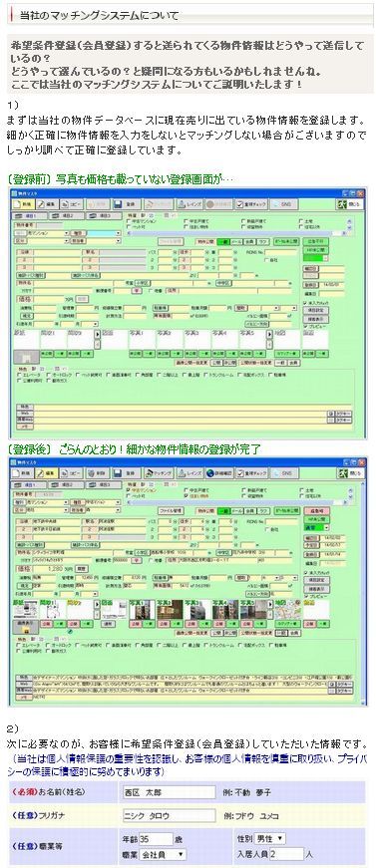Click the 新規 document icon in the 登録前 window
The width and height of the screenshot is (376, 868).
[22, 204]
